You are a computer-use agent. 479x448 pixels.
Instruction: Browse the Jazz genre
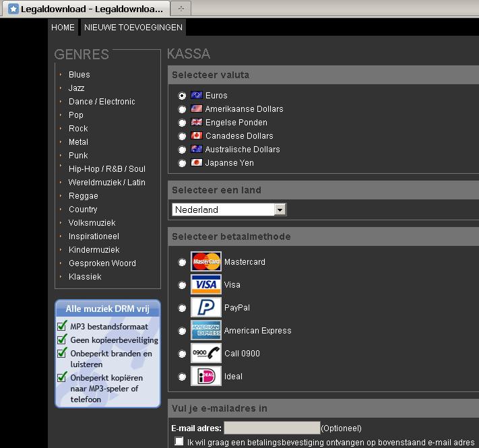tap(76, 88)
